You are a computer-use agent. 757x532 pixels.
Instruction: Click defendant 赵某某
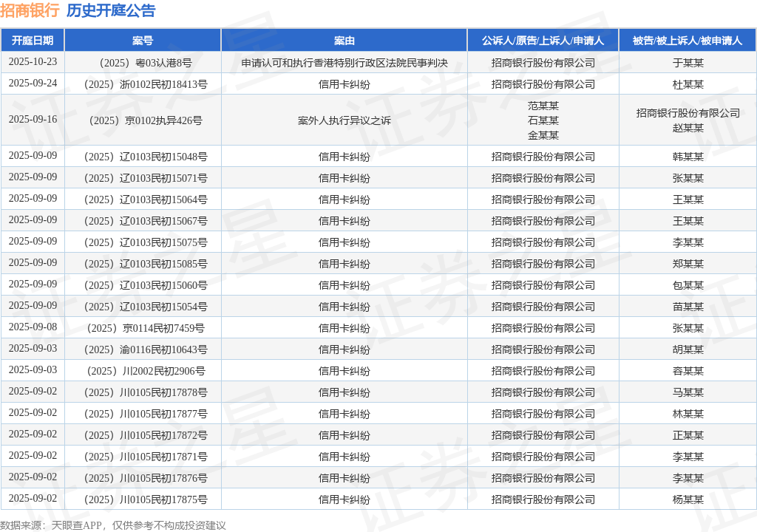tap(688, 128)
